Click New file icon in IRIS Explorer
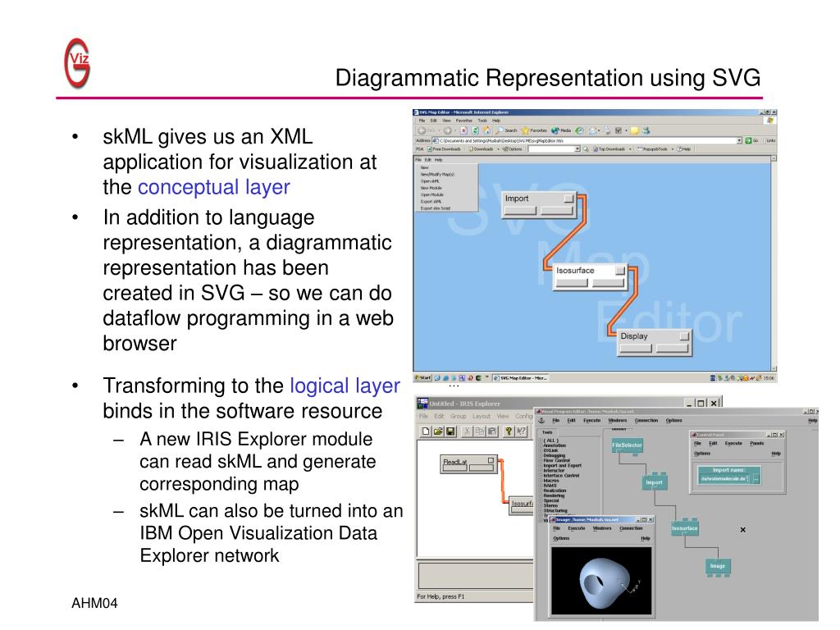The image size is (840, 630). coord(426,431)
